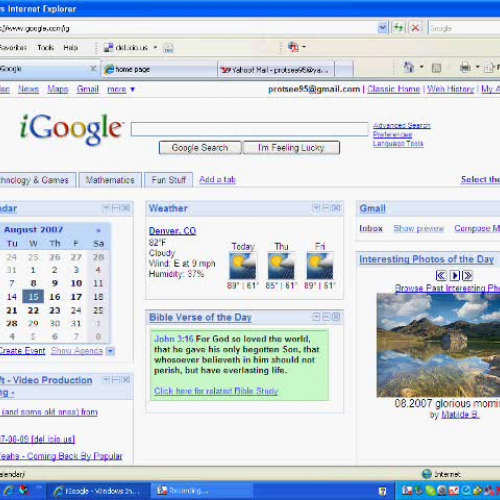The width and height of the screenshot is (500, 500).
Task: Open the dropdown arrow next to Print icon
Action: 477,67
